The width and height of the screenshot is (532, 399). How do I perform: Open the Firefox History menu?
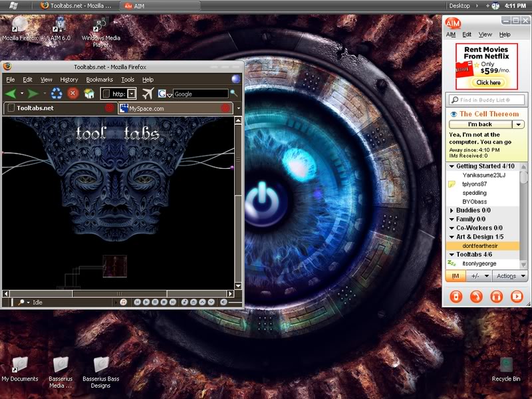point(69,80)
